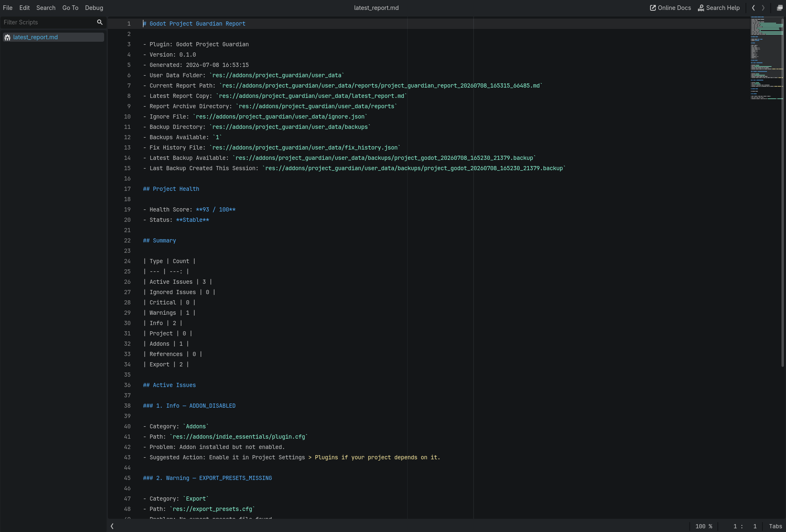Screen dimensions: 786x532
Task: Click the '## Project Health' heading
Action: (x=171, y=189)
